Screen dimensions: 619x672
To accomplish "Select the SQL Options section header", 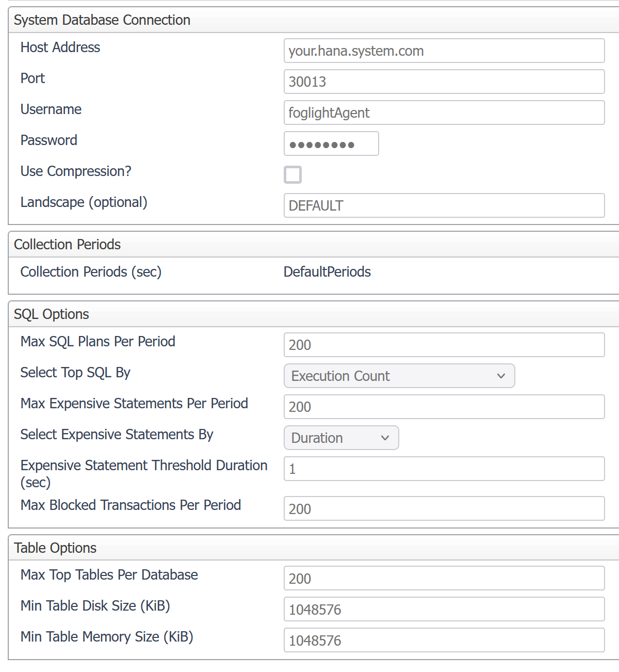I will (x=52, y=314).
